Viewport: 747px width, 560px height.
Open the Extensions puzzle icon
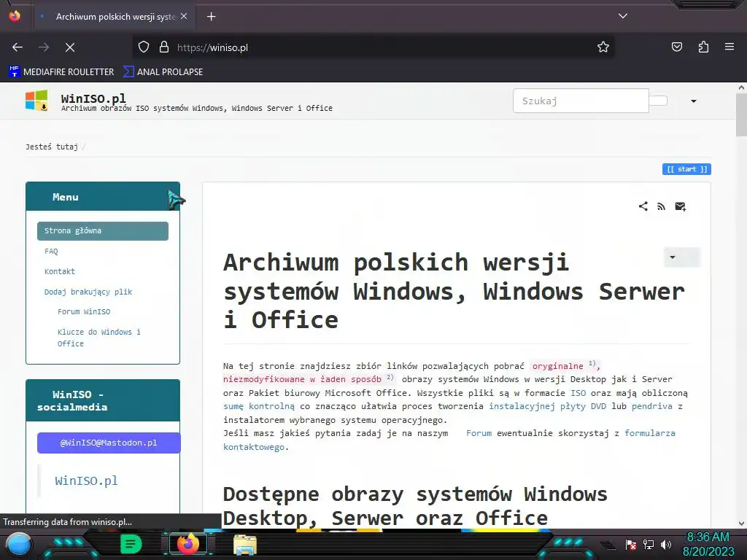(x=703, y=47)
